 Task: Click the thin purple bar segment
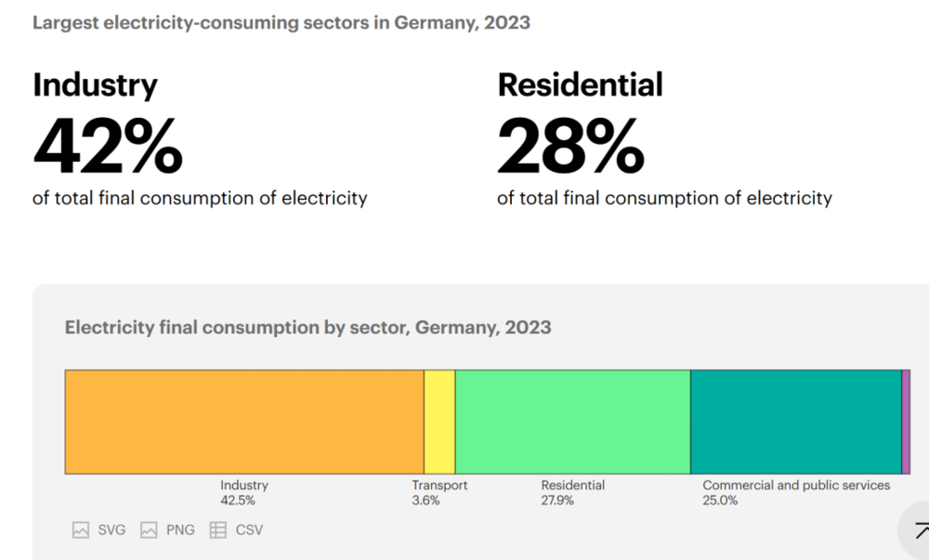tap(906, 422)
